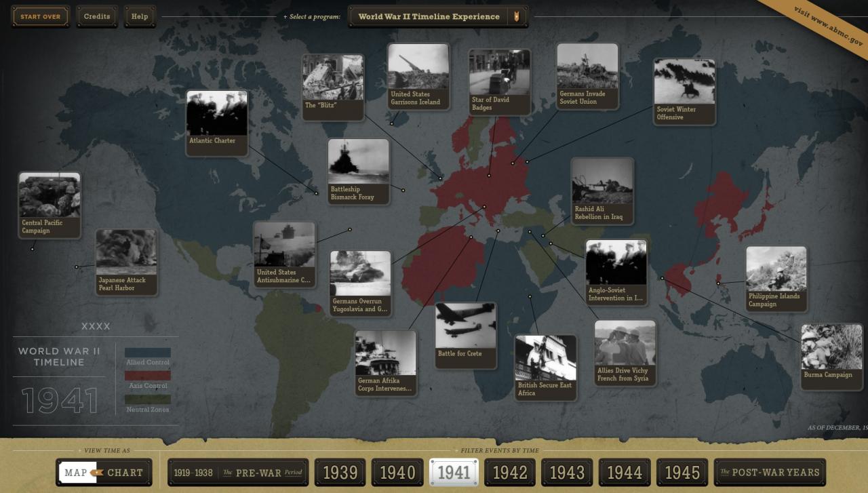
Task: Select The Post-War Years filter
Action: 770,472
